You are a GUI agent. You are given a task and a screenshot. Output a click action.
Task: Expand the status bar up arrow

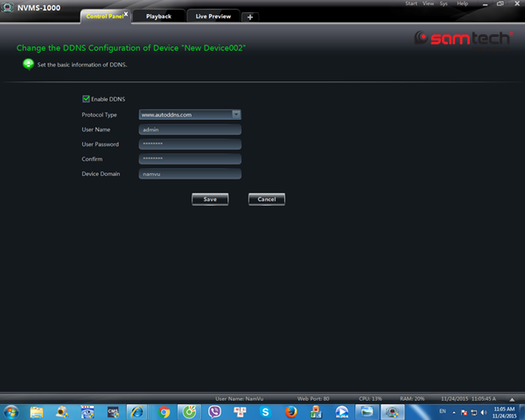pos(512,399)
